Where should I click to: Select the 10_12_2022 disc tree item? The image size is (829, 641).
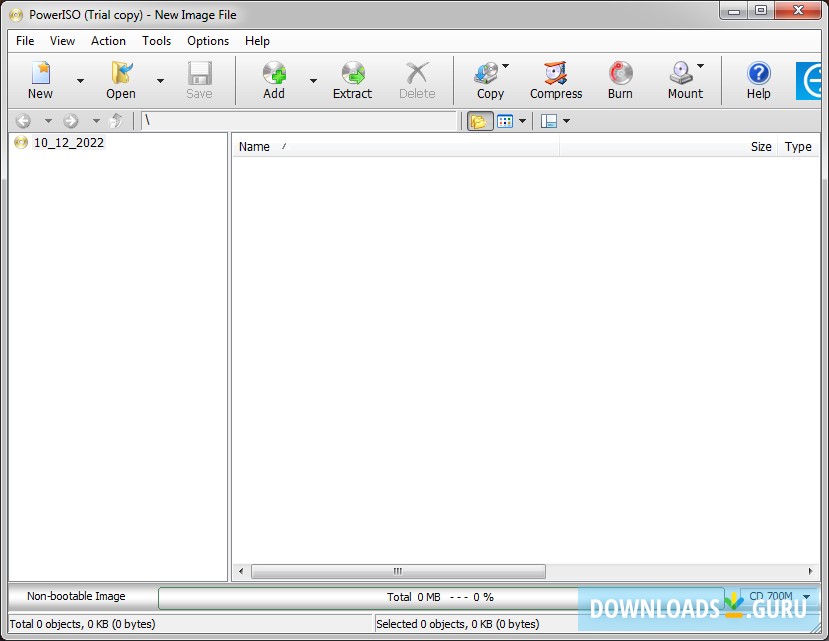68,143
